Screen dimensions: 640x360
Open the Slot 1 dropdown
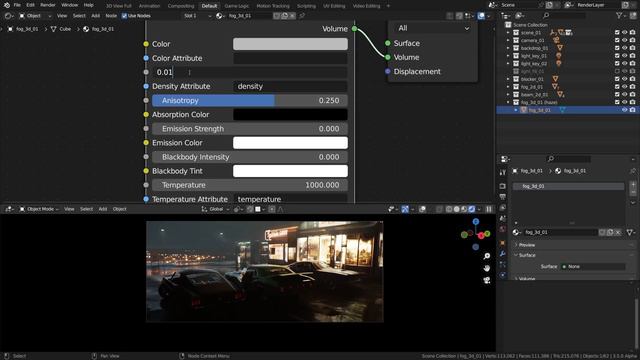(x=197, y=16)
